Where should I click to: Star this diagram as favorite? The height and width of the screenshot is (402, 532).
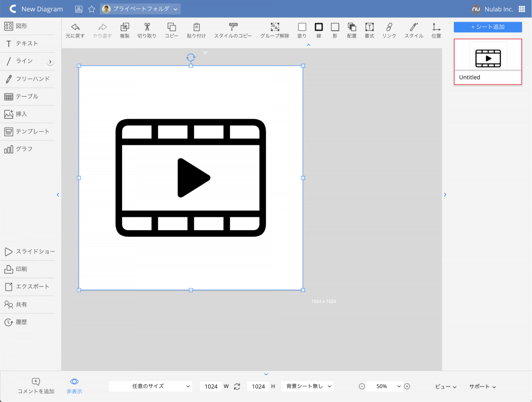[x=92, y=9]
